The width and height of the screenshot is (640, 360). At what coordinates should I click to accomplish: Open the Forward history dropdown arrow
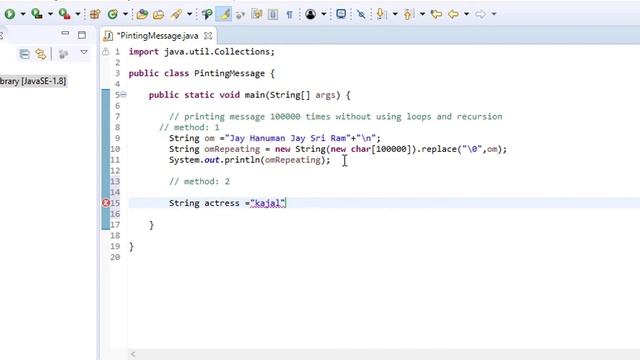[494, 14]
